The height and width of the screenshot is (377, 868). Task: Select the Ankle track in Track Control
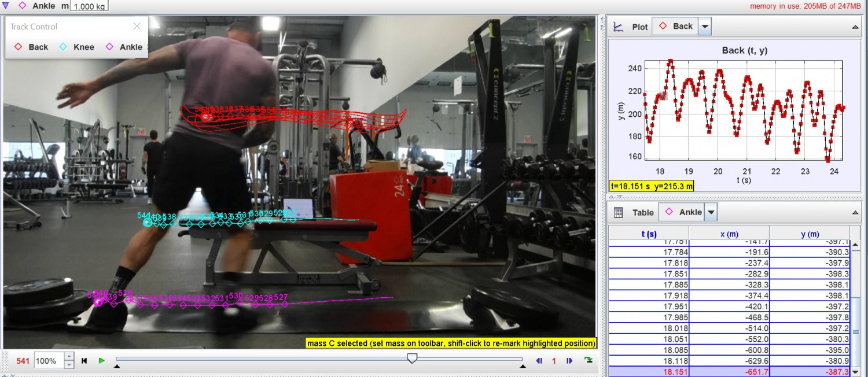click(123, 47)
